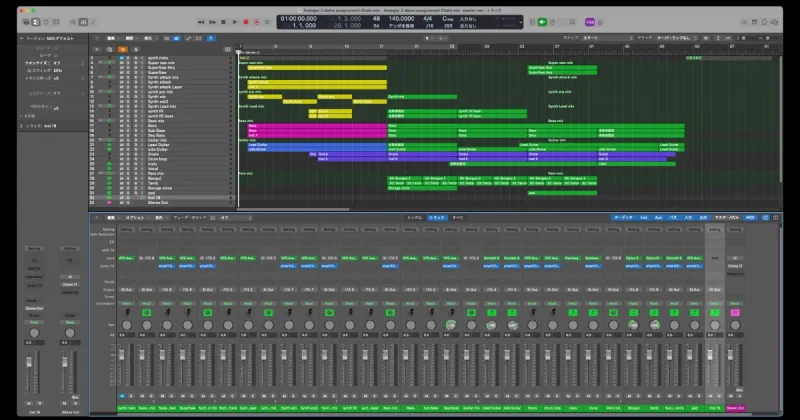Click the red Record button
This screenshot has width=800, height=420.
(x=246, y=22)
